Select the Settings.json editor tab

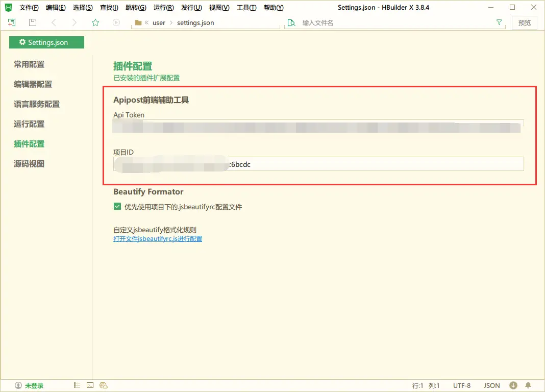(x=46, y=42)
